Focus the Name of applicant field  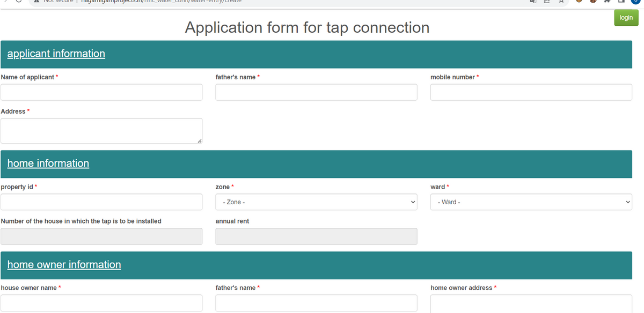point(101,92)
